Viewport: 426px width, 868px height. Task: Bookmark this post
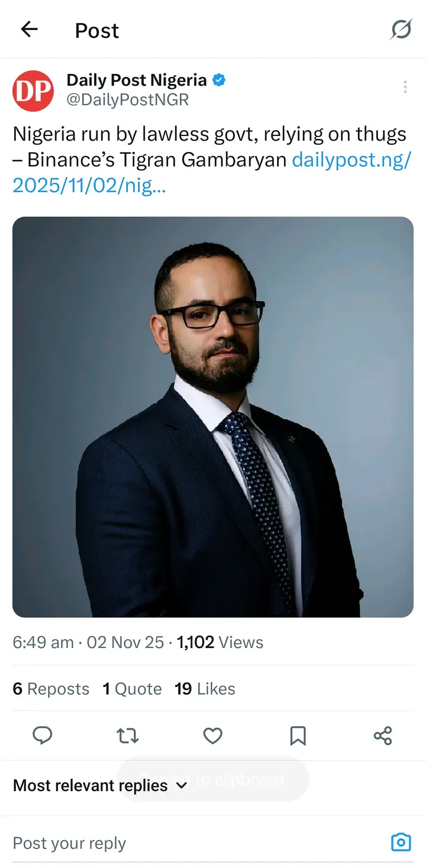[x=298, y=736]
